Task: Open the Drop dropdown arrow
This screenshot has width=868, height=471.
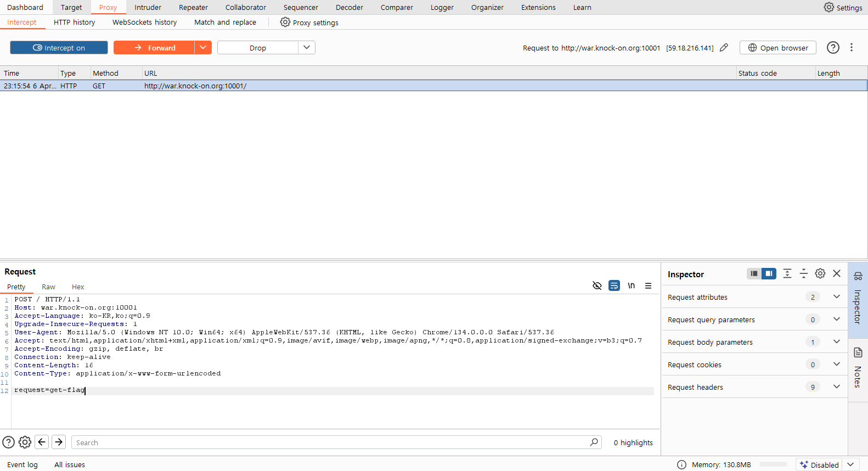Action: tap(307, 48)
